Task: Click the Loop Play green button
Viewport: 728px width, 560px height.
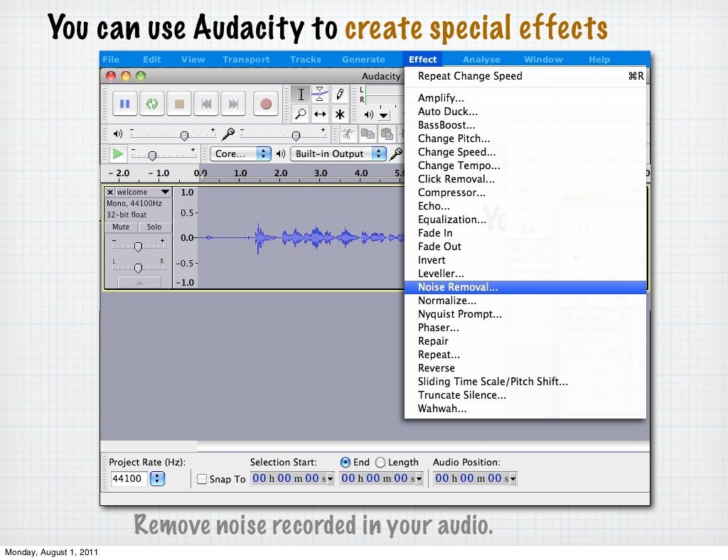Action: 152,104
